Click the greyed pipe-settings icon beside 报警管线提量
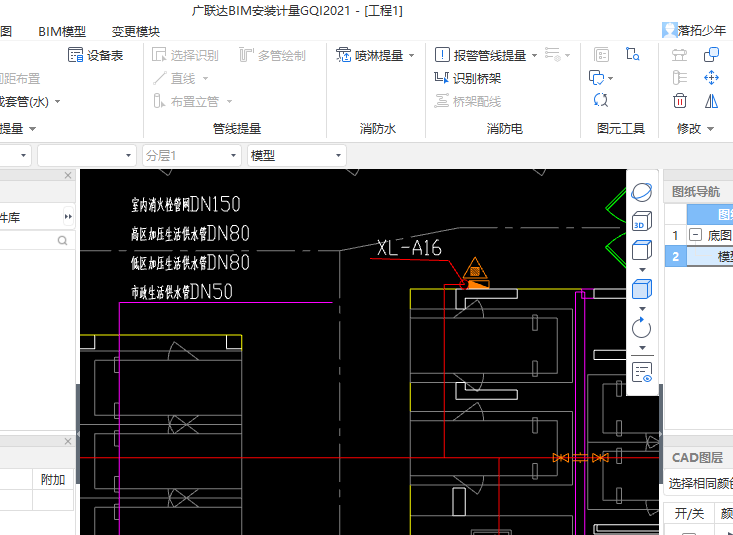Screen dimensions: 733x535 [553, 54]
